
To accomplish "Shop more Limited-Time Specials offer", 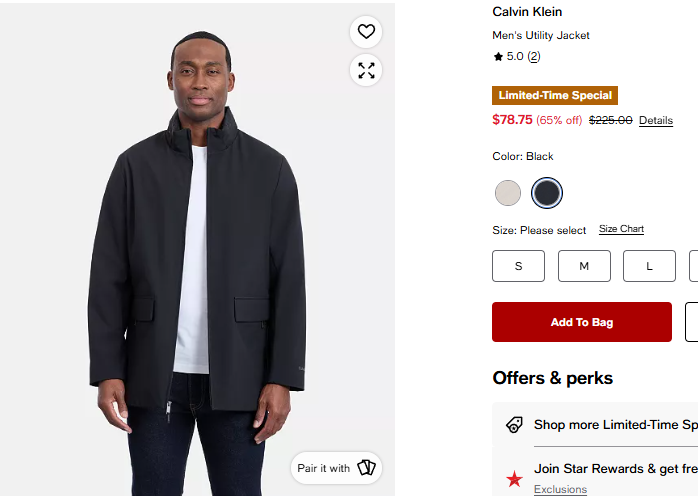I will click(x=616, y=425).
